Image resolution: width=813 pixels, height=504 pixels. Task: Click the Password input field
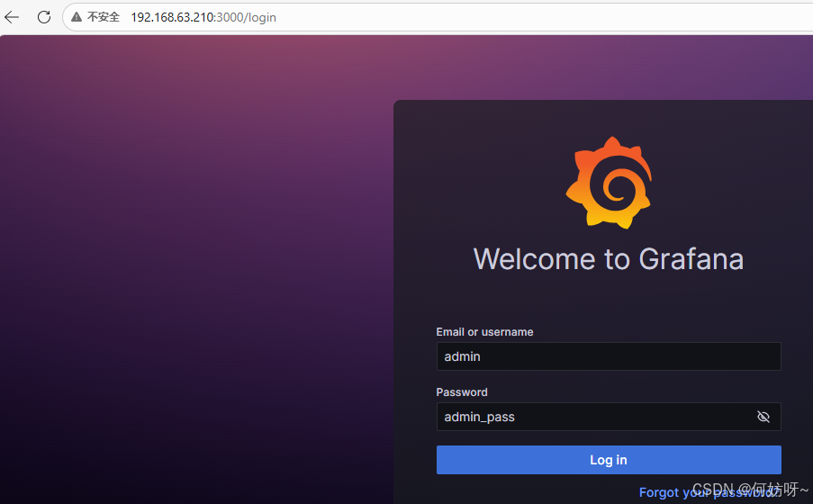pos(609,417)
